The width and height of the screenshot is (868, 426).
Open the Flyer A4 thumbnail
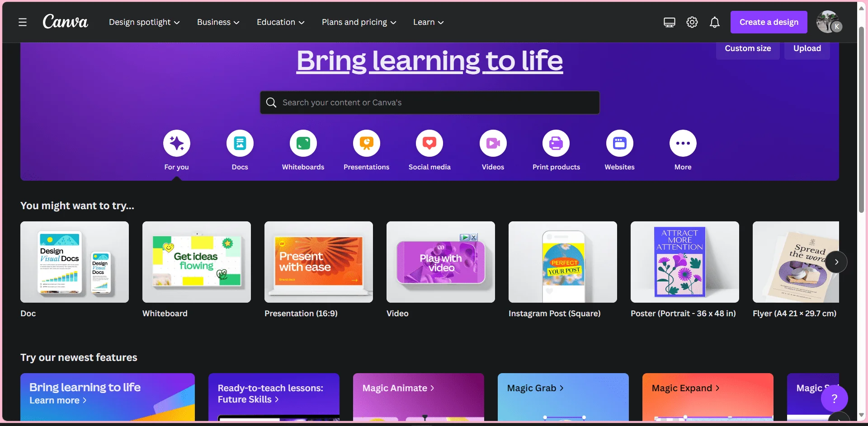796,262
